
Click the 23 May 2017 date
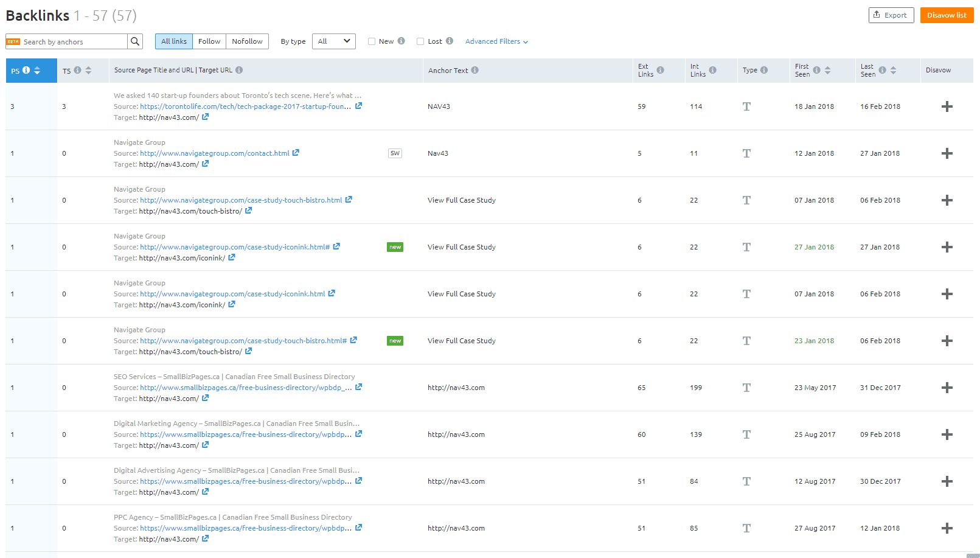[x=815, y=388]
